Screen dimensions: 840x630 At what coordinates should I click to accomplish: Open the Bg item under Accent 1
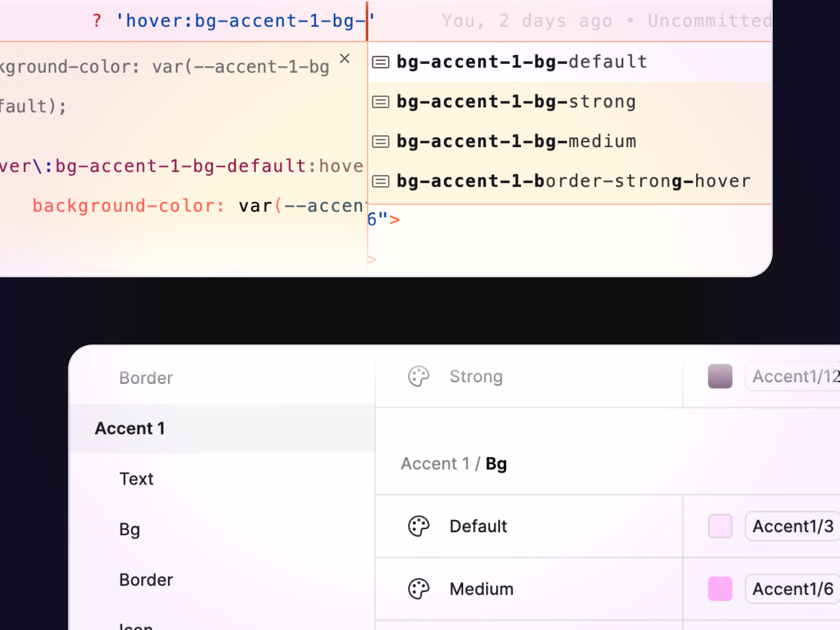coord(130,529)
